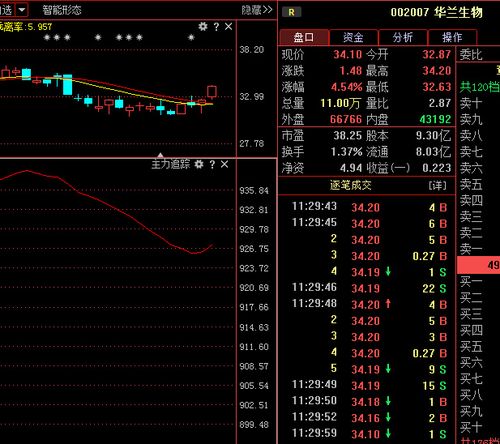Click the 收益(一) value 0.223

tap(437, 168)
